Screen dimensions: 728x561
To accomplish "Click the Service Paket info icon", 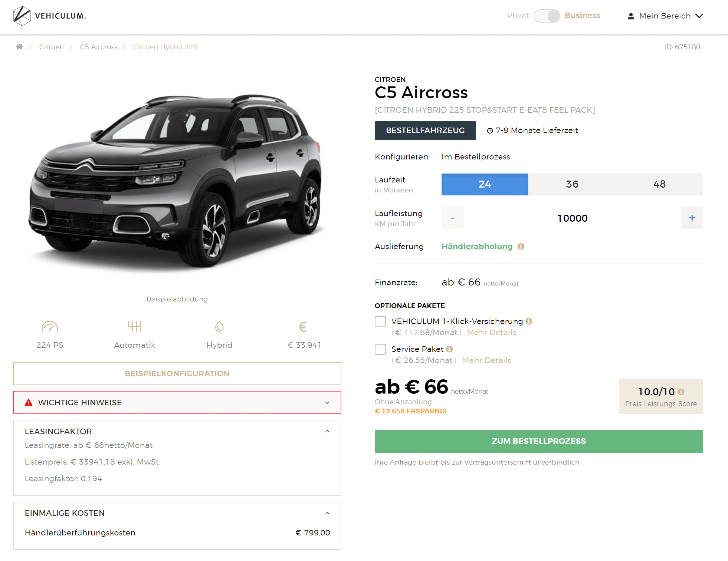I will coord(449,349).
